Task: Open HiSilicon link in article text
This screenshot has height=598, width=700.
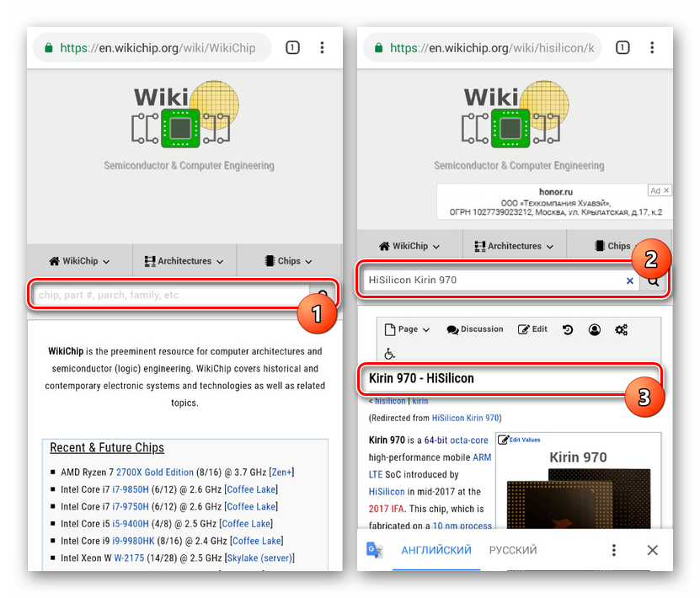Action: tap(387, 492)
